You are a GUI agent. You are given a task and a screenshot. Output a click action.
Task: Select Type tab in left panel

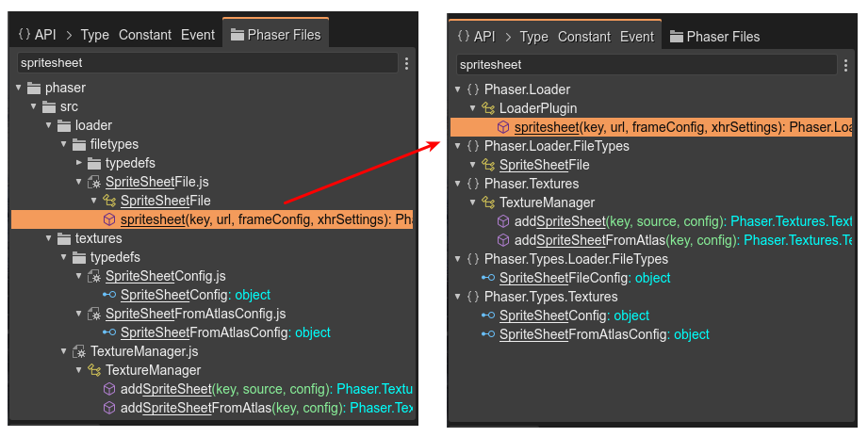coord(94,35)
